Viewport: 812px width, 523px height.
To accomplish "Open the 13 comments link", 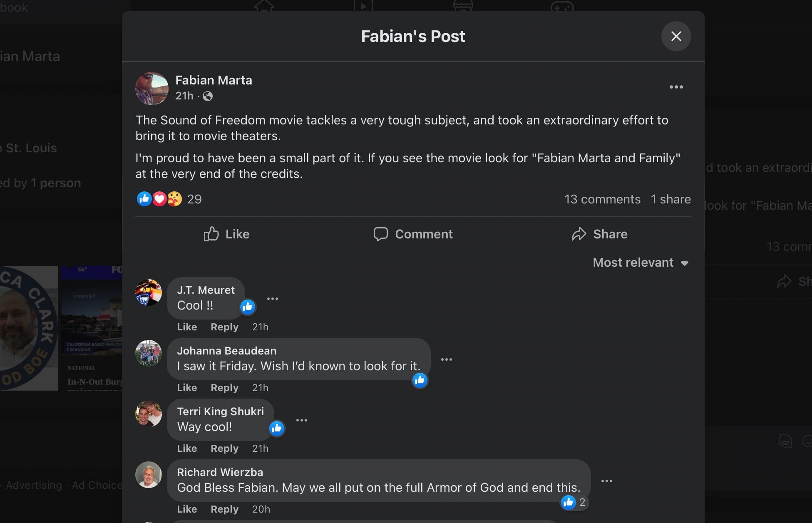I will click(602, 199).
